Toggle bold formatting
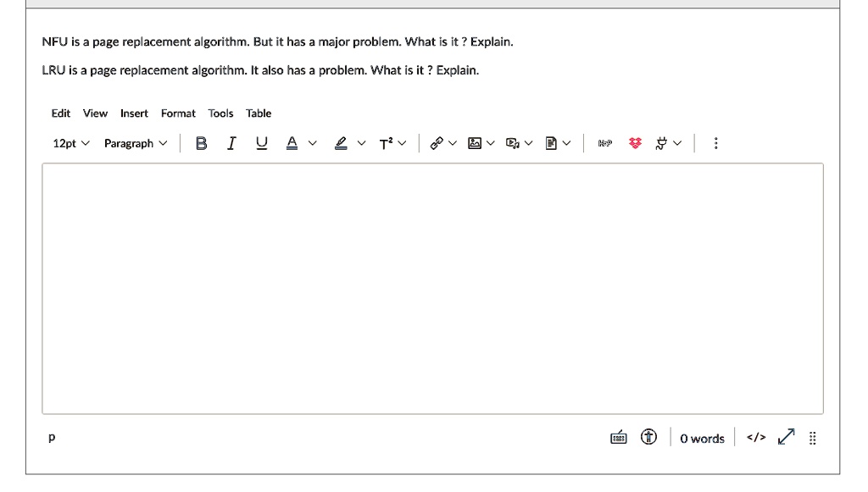Viewport: 868px width, 492px height. (x=201, y=143)
